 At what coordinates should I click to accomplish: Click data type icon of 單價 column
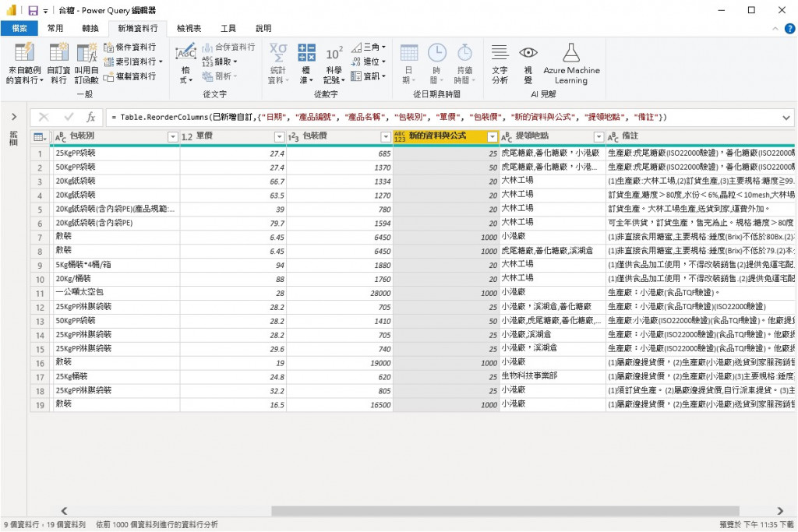187,137
